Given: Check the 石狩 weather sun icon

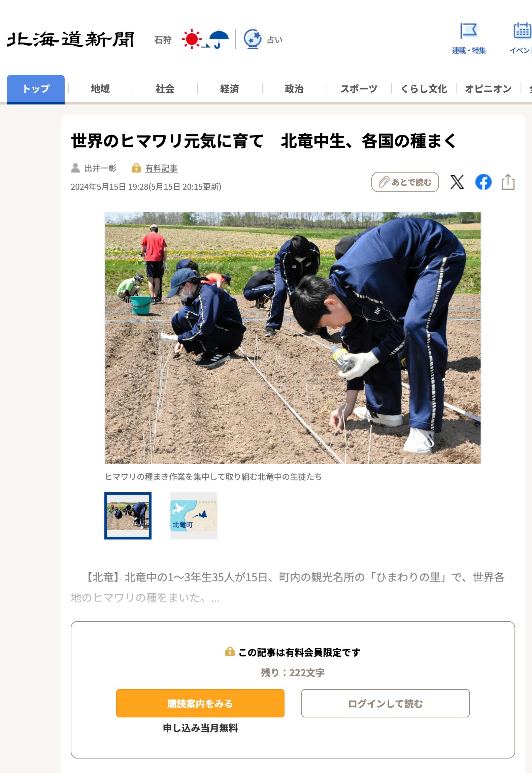Looking at the screenshot, I should click(191, 39).
